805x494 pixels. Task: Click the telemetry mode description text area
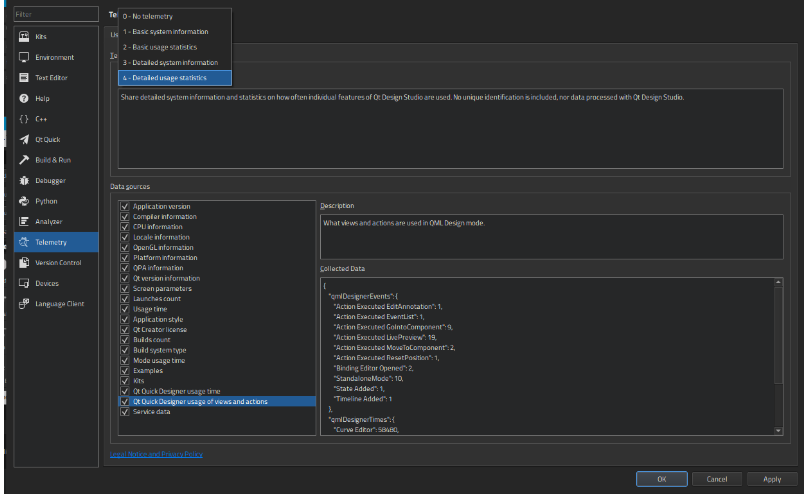point(450,128)
